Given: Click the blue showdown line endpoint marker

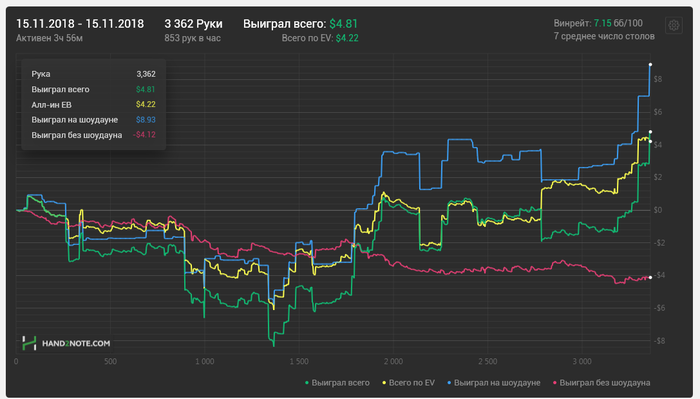Looking at the screenshot, I should pyautogui.click(x=650, y=65).
